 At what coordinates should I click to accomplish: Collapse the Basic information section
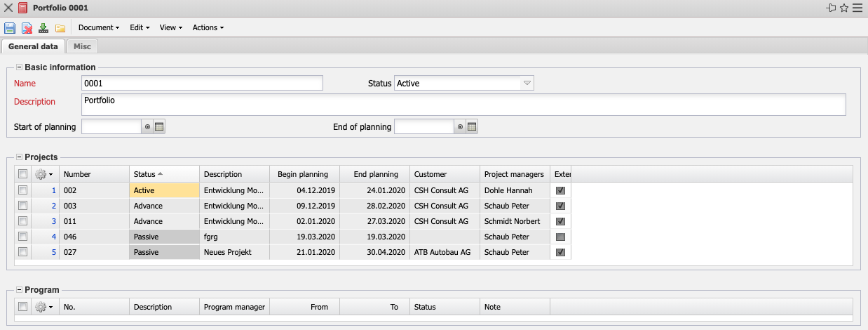tap(19, 67)
